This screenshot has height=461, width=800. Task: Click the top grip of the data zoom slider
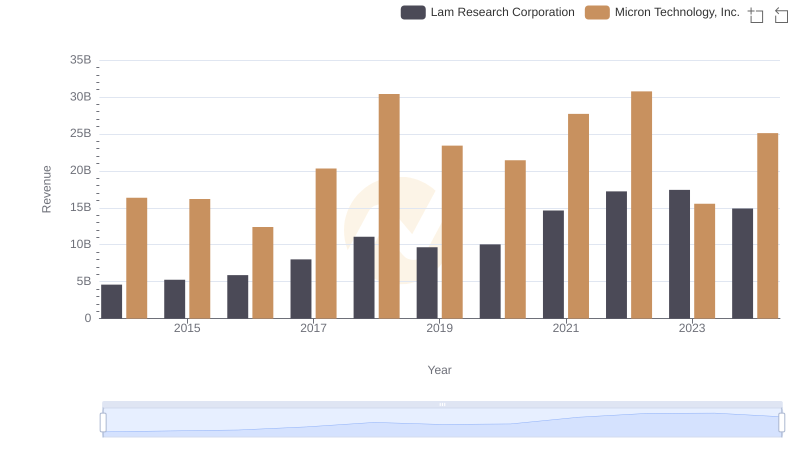coord(442,404)
